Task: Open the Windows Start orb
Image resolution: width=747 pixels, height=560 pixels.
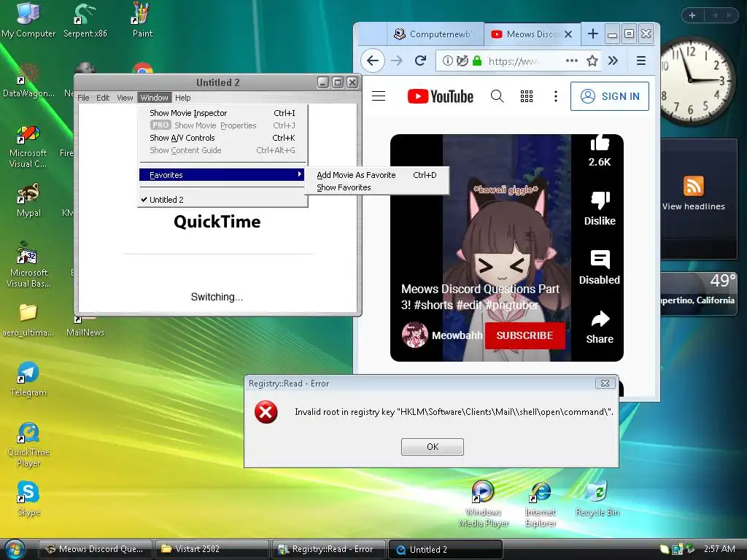Action: pyautogui.click(x=15, y=550)
